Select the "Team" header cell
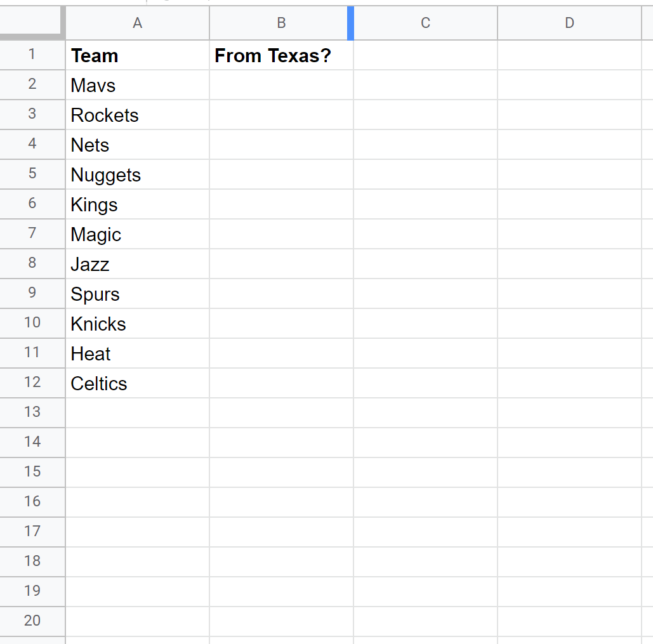 click(137, 56)
